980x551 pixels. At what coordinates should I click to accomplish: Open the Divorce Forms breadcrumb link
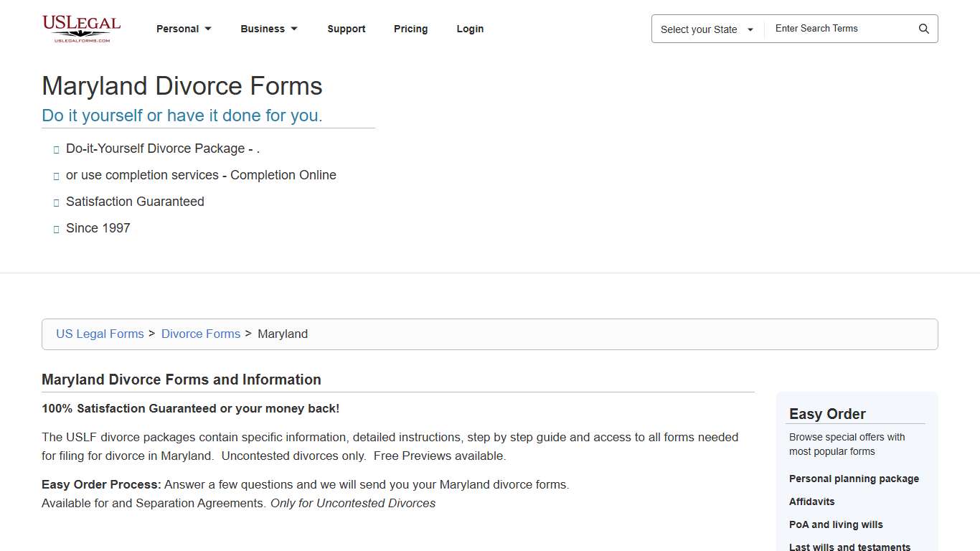click(x=201, y=334)
